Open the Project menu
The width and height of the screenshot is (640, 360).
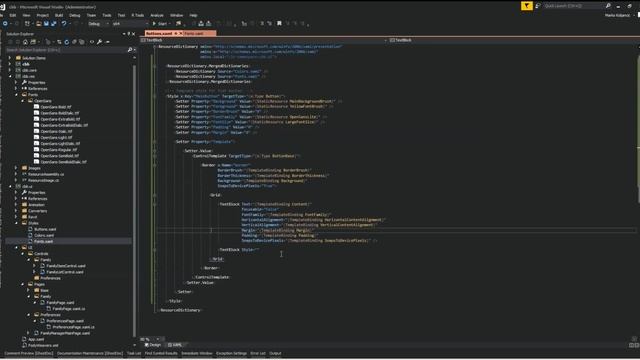point(42,15)
